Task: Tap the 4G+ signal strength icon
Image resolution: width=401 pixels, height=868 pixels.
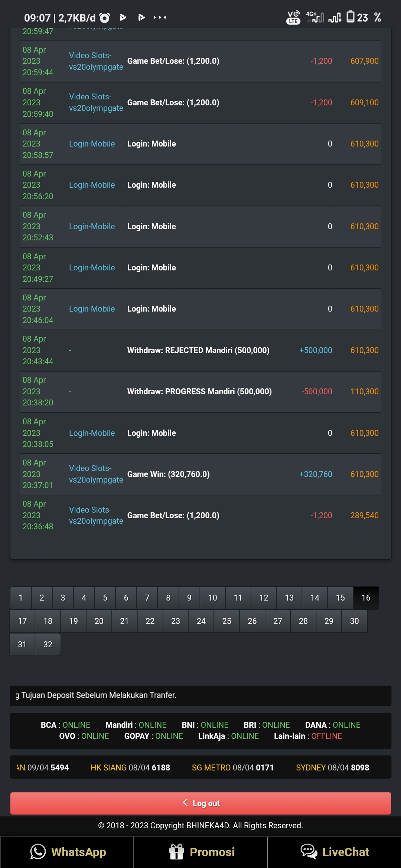Action: [315, 17]
